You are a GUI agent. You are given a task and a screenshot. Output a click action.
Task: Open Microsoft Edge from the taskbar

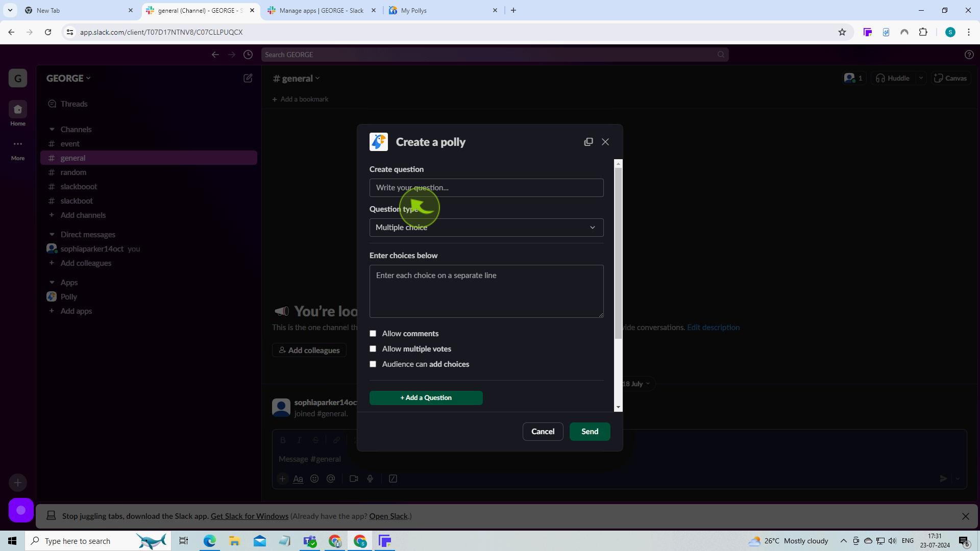pos(210,541)
